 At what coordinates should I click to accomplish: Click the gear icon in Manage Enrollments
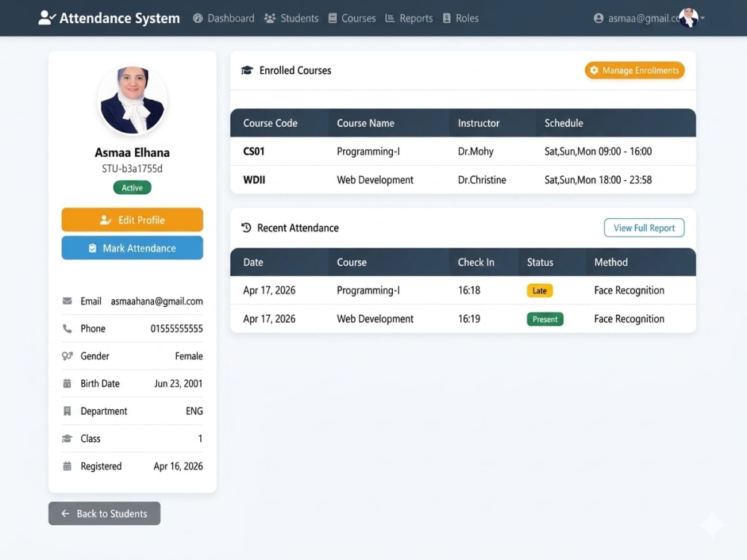tap(594, 70)
